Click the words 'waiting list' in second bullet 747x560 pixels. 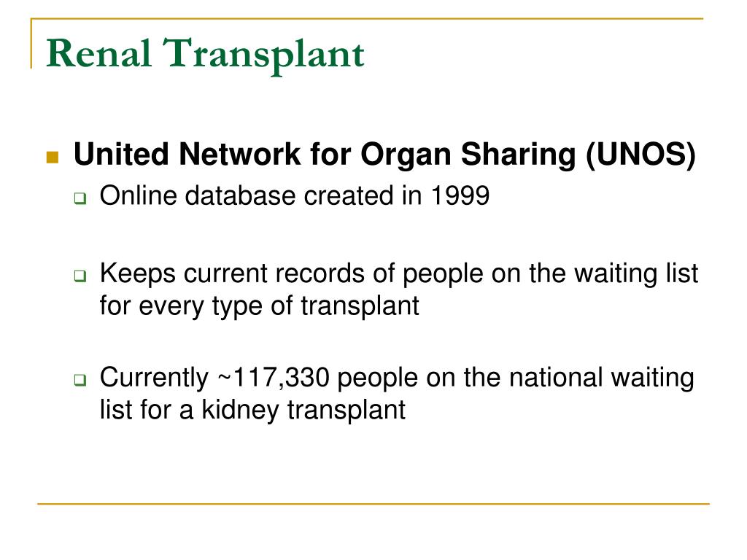coord(636,275)
